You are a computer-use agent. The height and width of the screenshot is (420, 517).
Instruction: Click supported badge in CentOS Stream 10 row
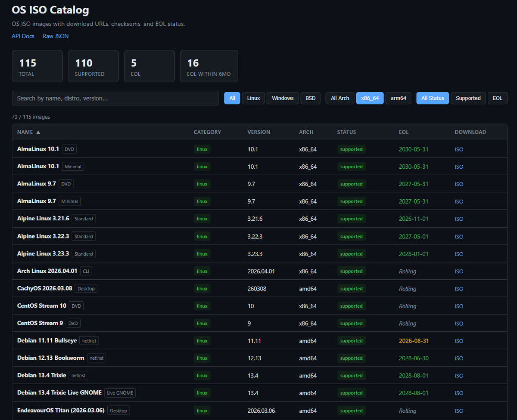tap(351, 306)
